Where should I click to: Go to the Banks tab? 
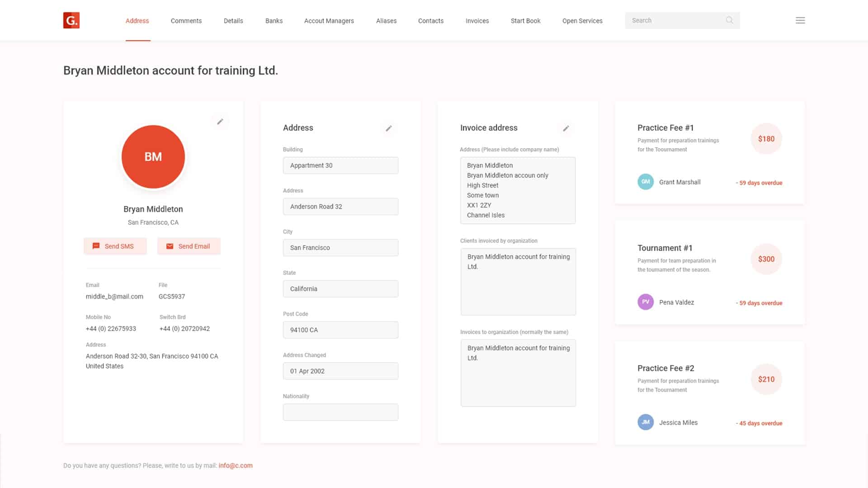[x=274, y=21]
